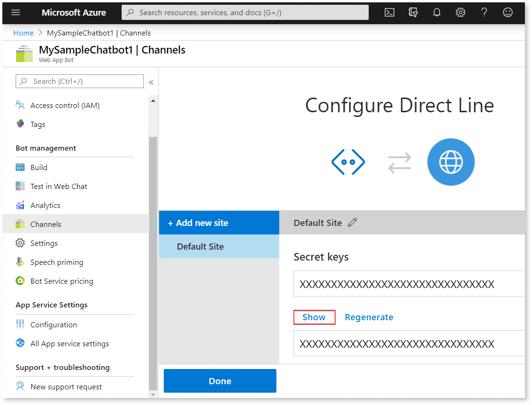Edit Default Site name with the pencil icon
532x405 pixels.
pyautogui.click(x=352, y=222)
